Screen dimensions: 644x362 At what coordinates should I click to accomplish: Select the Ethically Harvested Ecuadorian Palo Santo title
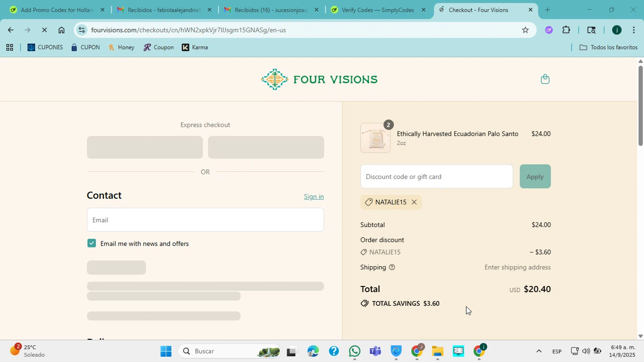pos(457,134)
